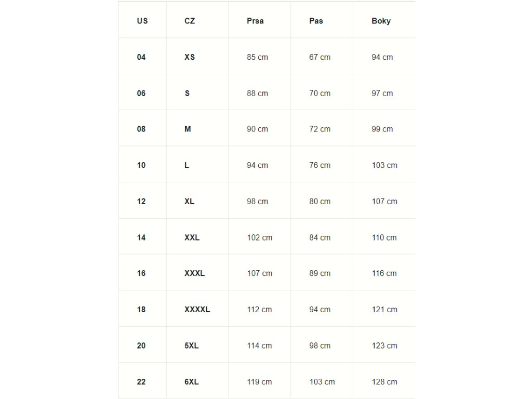Image resolution: width=532 pixels, height=399 pixels.
Task: Click the XXXL size label
Action: [194, 273]
